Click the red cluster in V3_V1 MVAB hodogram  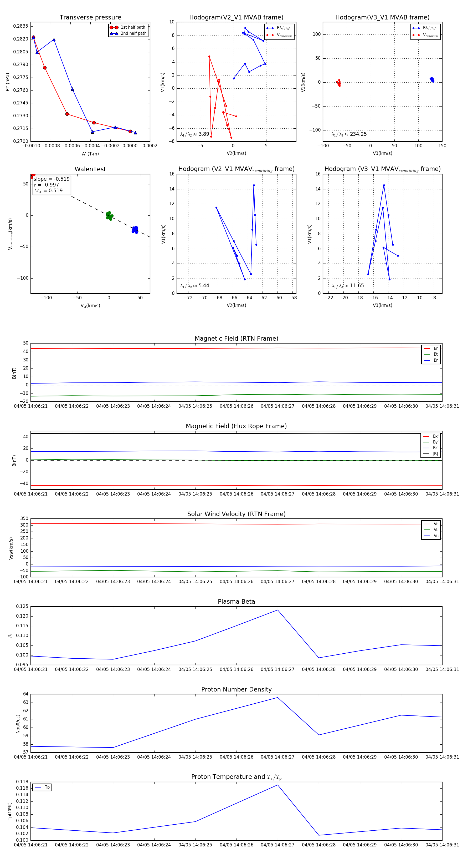[x=339, y=83]
